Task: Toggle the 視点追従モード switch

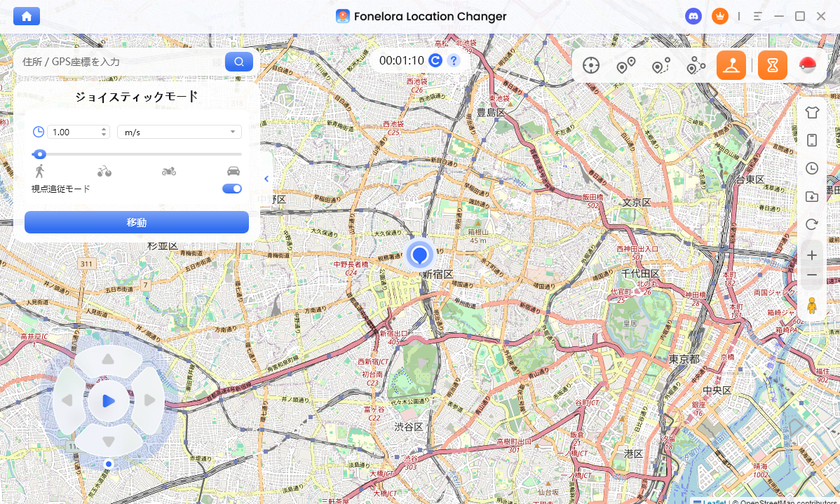Action: [232, 189]
